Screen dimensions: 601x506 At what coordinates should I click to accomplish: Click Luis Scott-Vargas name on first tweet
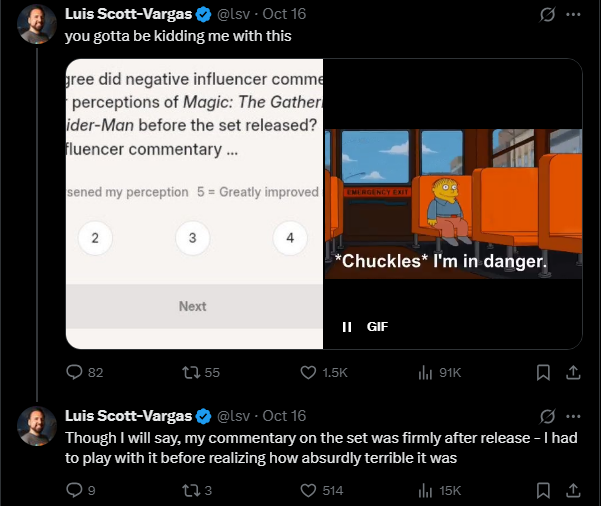point(127,15)
